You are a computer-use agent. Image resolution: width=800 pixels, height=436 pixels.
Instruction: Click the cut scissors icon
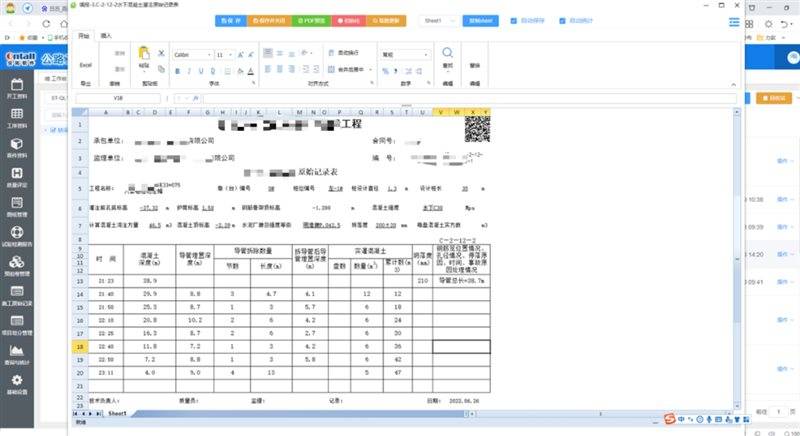tap(161, 53)
